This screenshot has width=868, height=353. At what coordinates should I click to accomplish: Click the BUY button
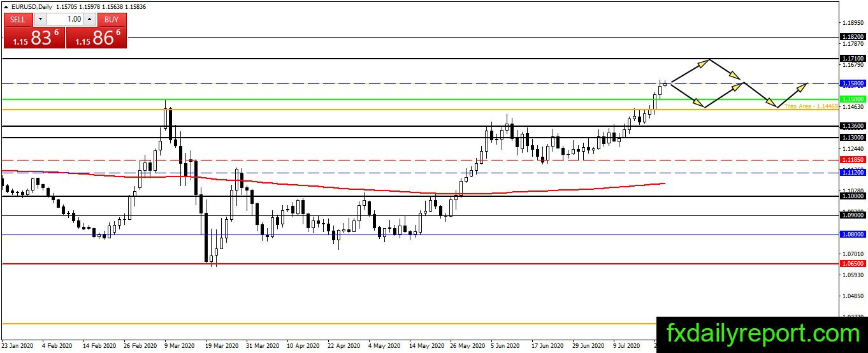pos(112,20)
